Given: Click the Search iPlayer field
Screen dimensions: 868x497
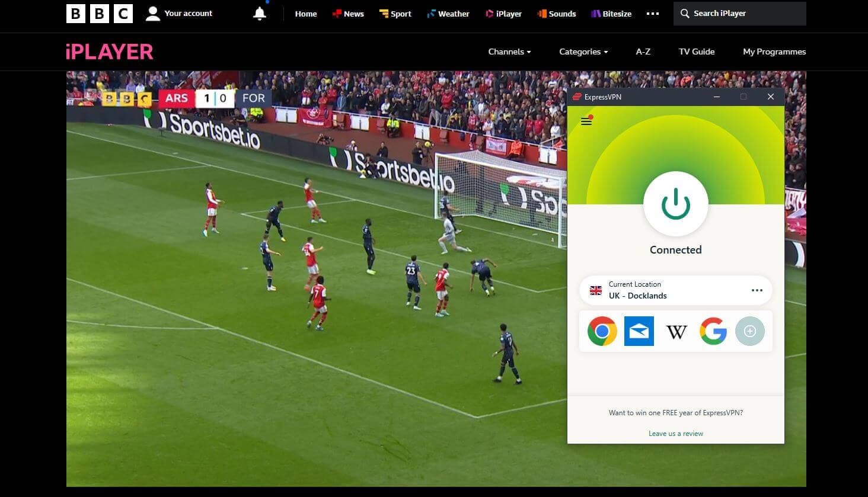Looking at the screenshot, I should 739,13.
